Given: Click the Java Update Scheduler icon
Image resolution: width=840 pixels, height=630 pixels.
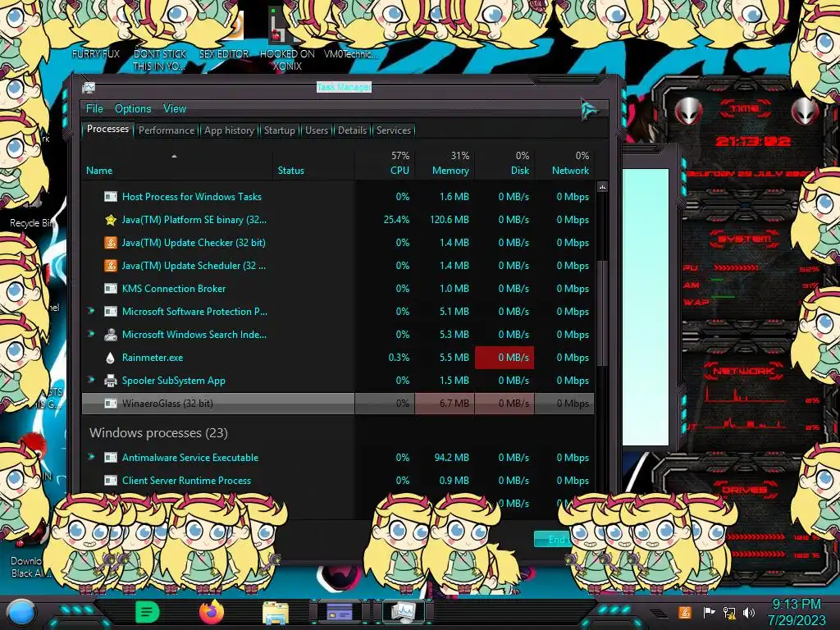Looking at the screenshot, I should (111, 266).
